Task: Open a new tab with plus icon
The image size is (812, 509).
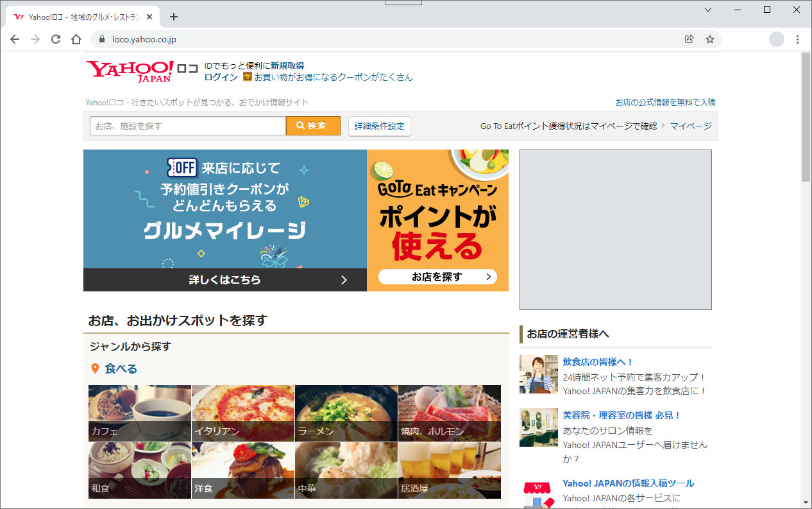Action: point(173,17)
